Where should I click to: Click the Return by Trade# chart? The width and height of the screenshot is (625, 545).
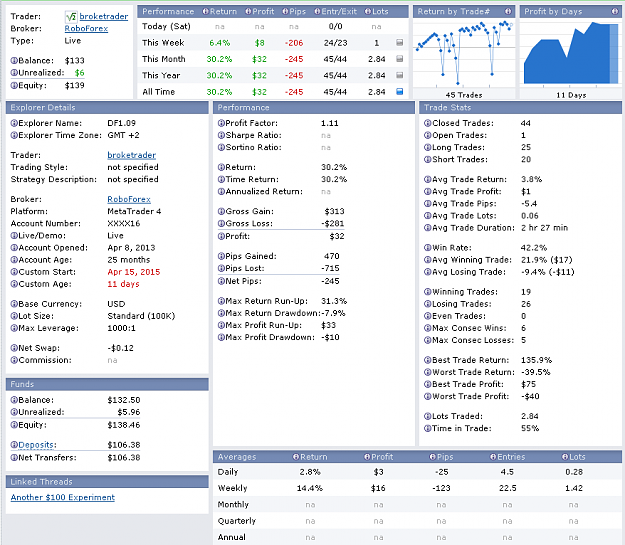(x=464, y=53)
